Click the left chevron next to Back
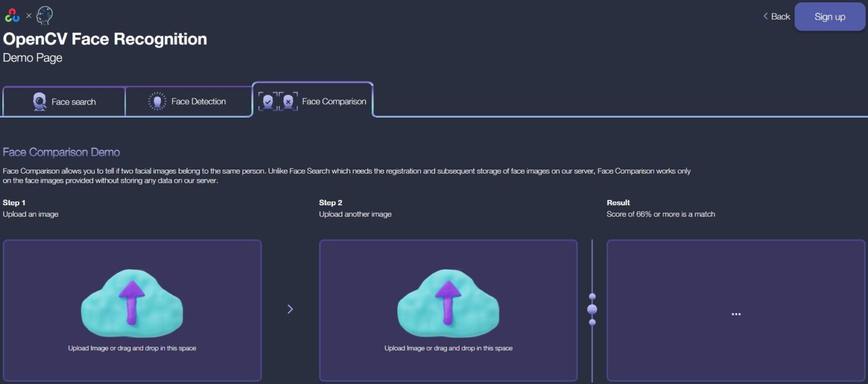The height and width of the screenshot is (384, 868). click(766, 16)
